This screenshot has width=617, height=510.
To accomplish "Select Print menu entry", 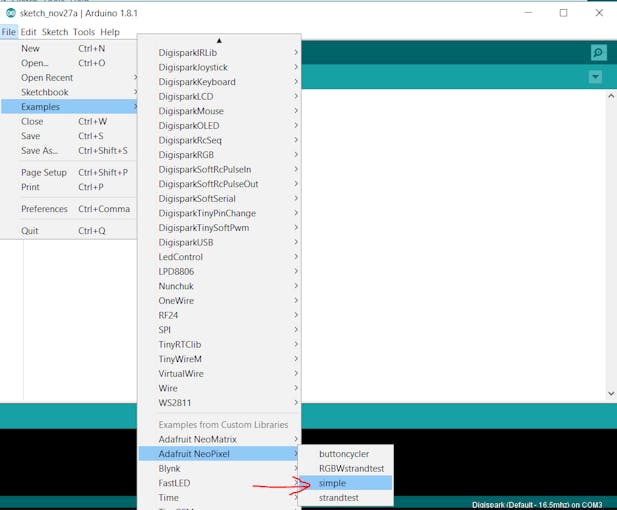I will [x=69, y=187].
